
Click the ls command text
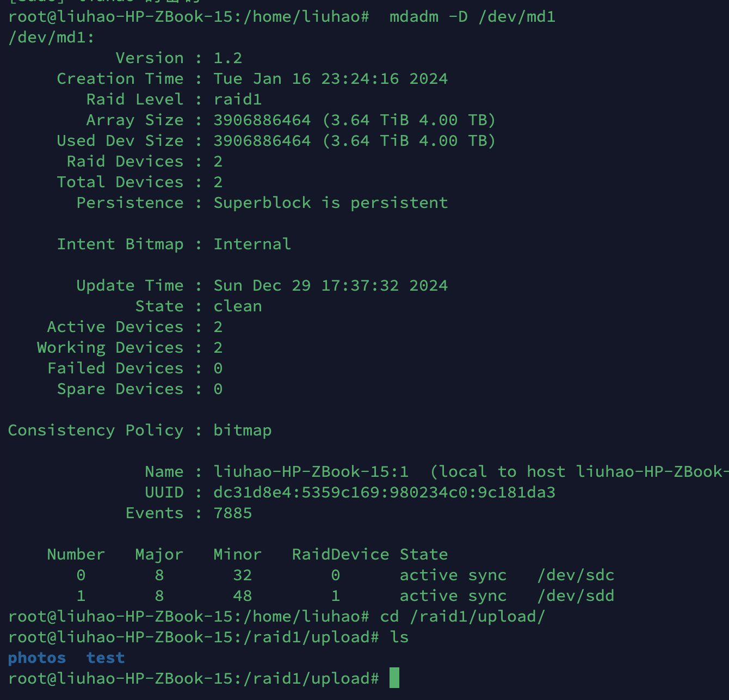click(399, 637)
